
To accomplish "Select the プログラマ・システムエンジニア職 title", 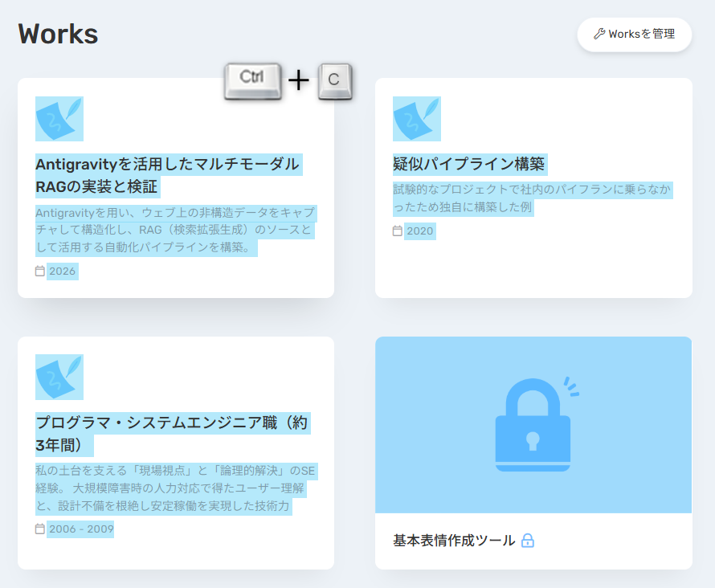I will 171,433.
